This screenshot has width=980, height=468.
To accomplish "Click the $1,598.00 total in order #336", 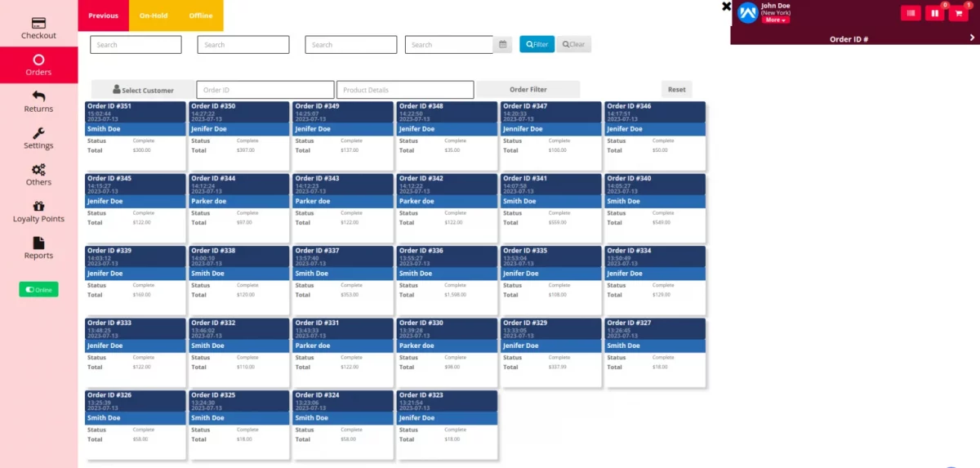I will tap(455, 295).
